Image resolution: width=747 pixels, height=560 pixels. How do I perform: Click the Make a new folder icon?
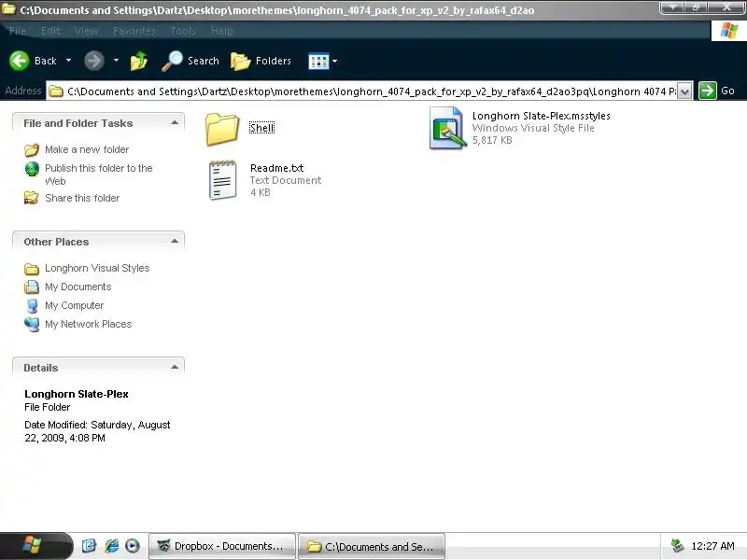[32, 150]
